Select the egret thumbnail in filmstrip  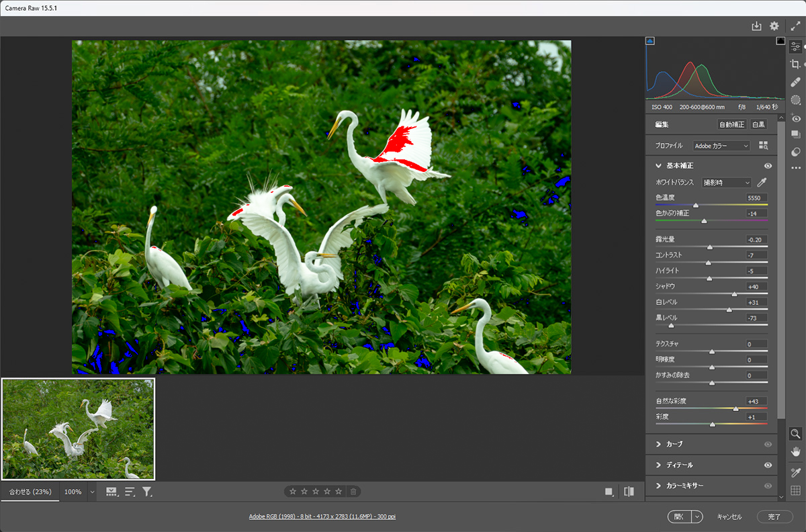click(x=79, y=429)
